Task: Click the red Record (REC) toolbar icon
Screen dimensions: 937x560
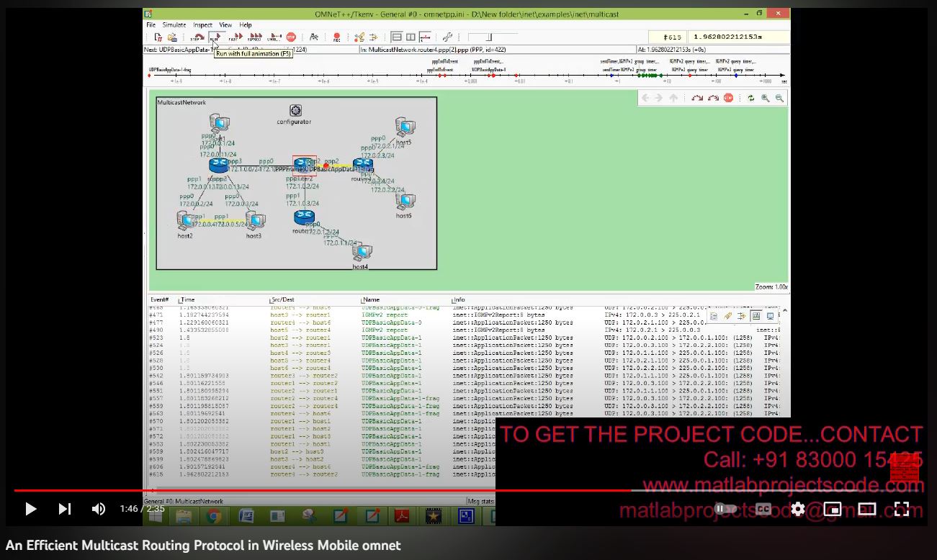Action: pyautogui.click(x=336, y=37)
